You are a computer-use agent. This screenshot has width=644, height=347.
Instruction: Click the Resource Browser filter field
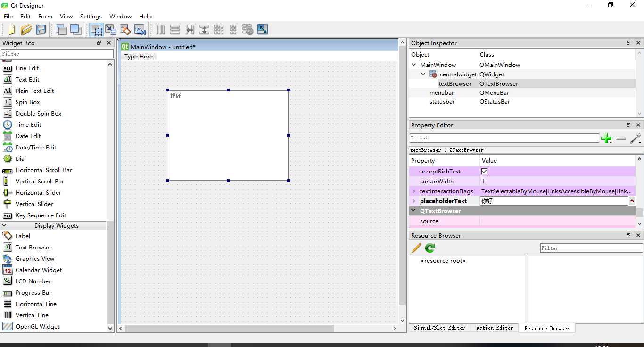tap(591, 248)
